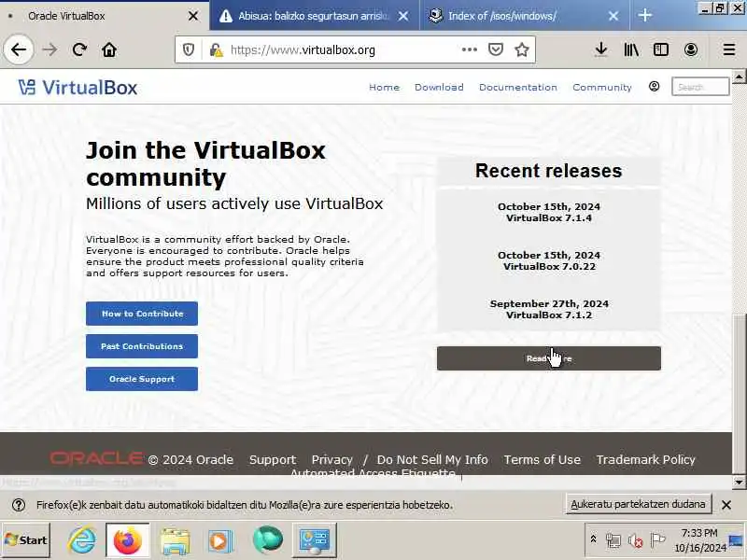Click the muted volume tray icon
The width and height of the screenshot is (747, 560).
636,540
